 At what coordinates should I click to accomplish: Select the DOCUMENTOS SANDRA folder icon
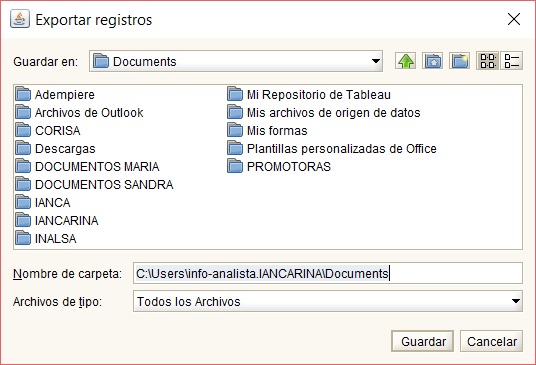(23, 185)
